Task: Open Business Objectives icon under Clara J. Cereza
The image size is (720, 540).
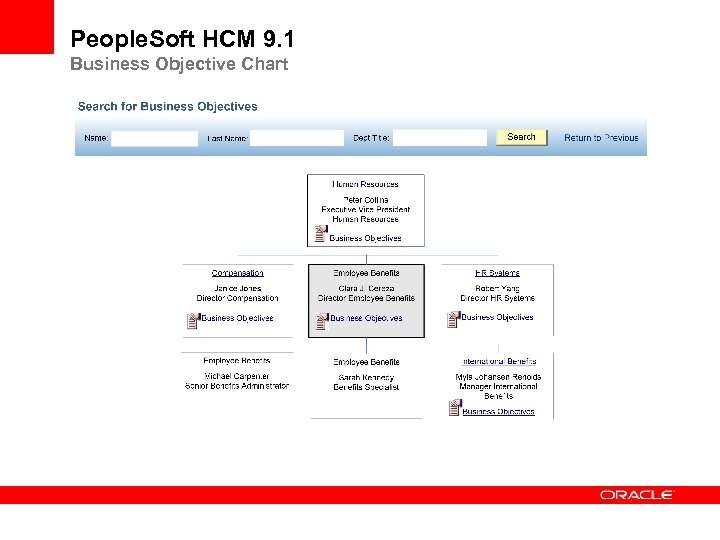Action: pyautogui.click(x=322, y=321)
